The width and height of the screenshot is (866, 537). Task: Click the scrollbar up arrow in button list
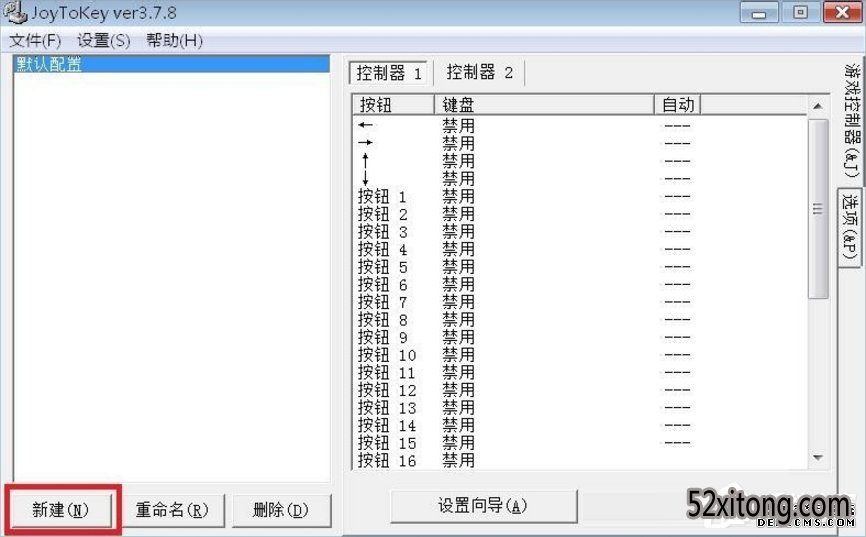point(818,106)
